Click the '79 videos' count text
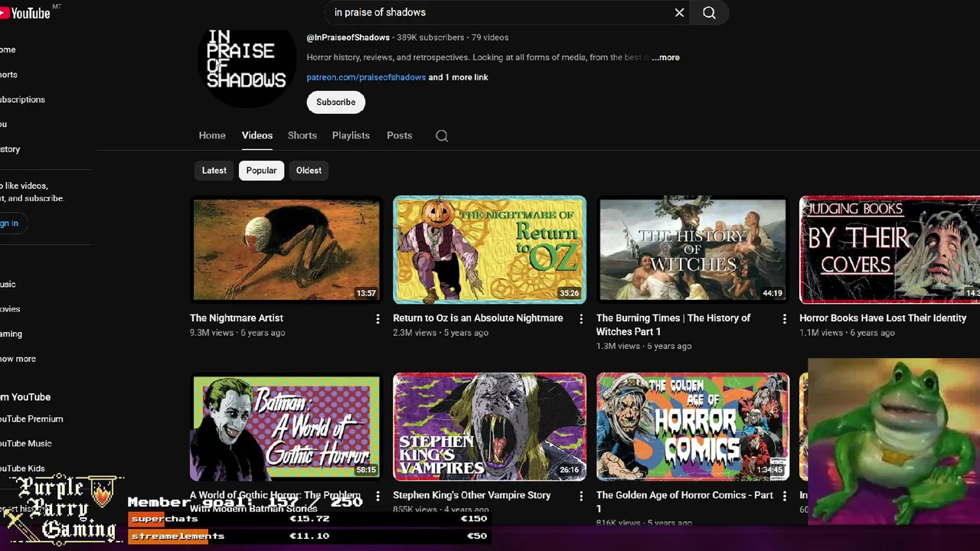The image size is (980, 551). 490,37
